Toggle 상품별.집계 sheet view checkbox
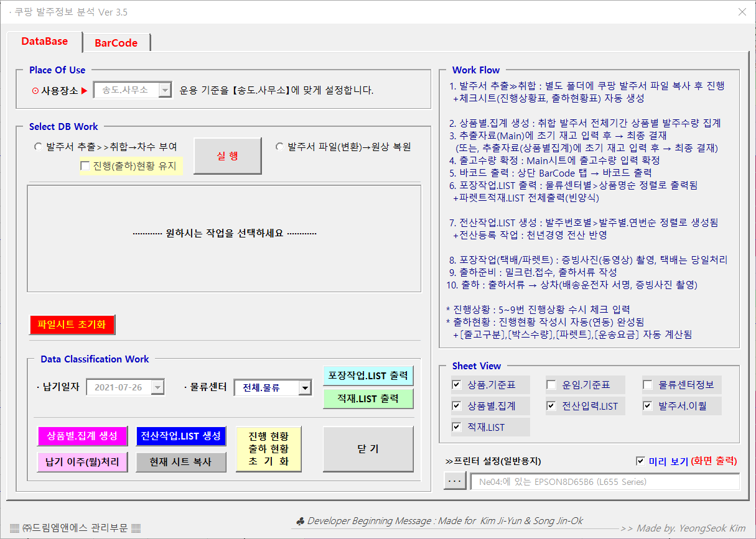Screen dimensions: 756x539 (457, 406)
